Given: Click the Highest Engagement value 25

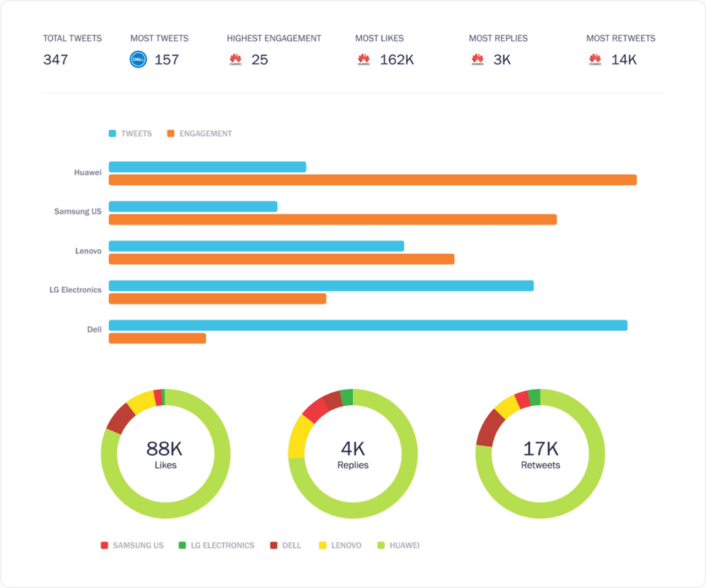Looking at the screenshot, I should 260,60.
